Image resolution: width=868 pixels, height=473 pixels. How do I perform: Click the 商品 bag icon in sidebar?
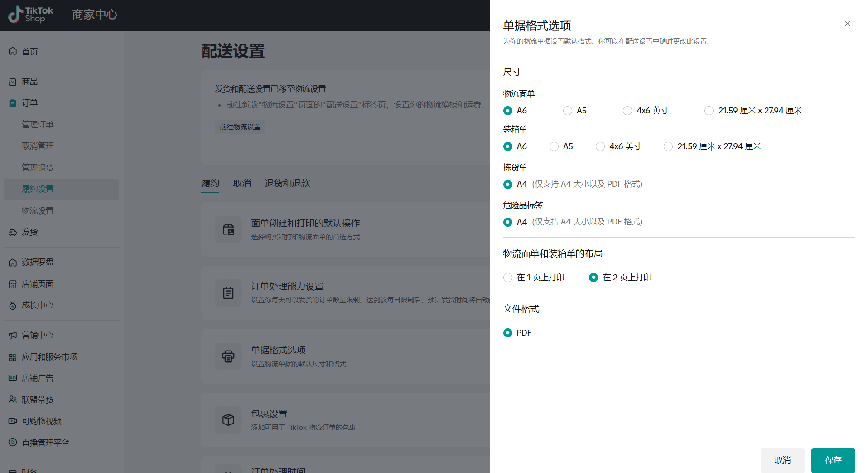point(13,82)
